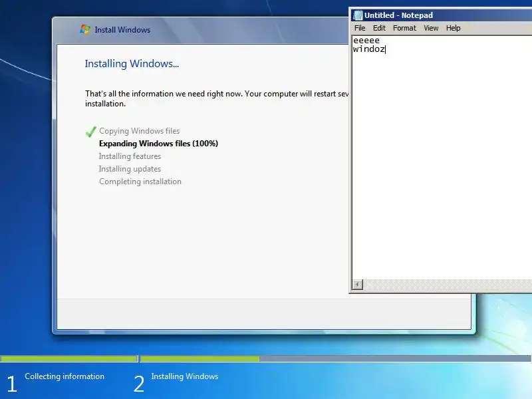Click 'Expanding Windows files (100%)' step
Viewport: 532px width, 399px height.
click(x=158, y=144)
